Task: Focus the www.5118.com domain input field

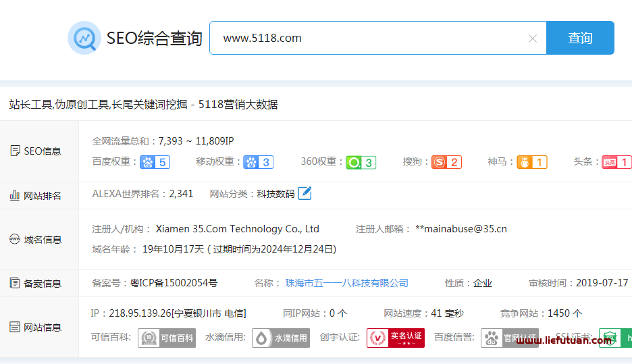Action: tap(377, 38)
